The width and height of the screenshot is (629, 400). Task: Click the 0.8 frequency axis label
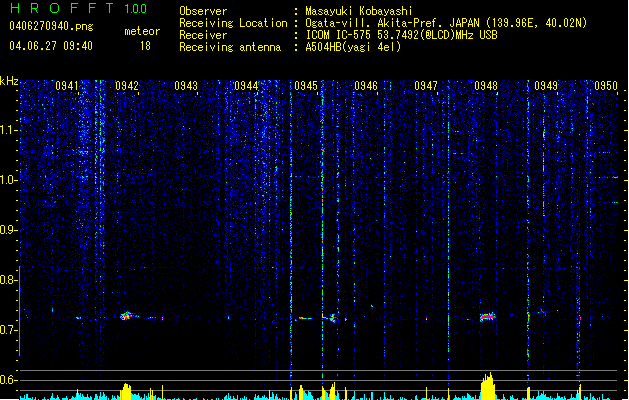click(x=9, y=280)
